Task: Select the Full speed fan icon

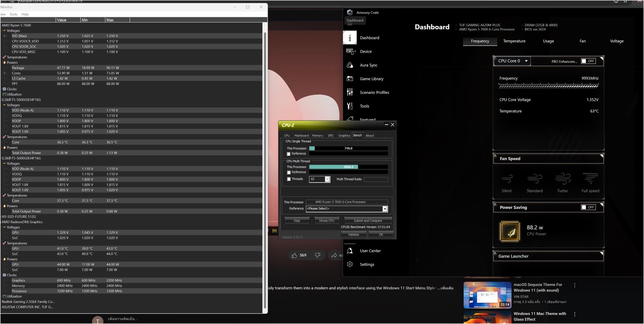Action: (590, 178)
